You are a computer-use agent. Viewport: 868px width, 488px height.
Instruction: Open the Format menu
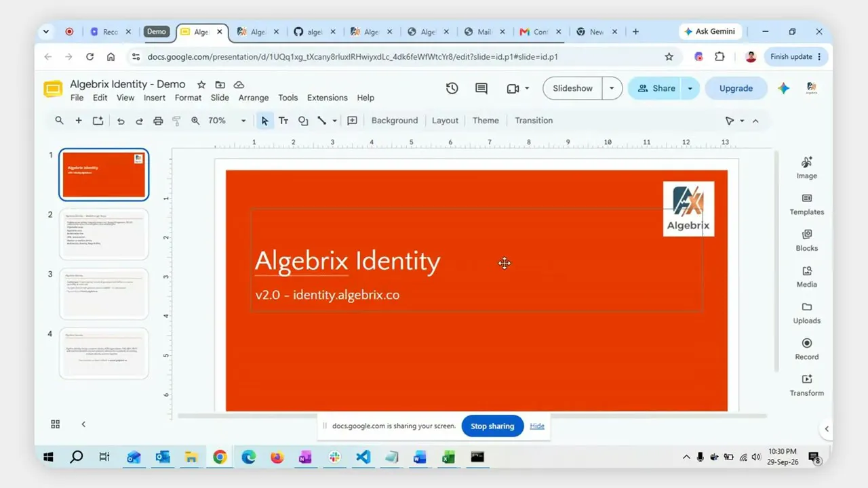[x=188, y=98]
